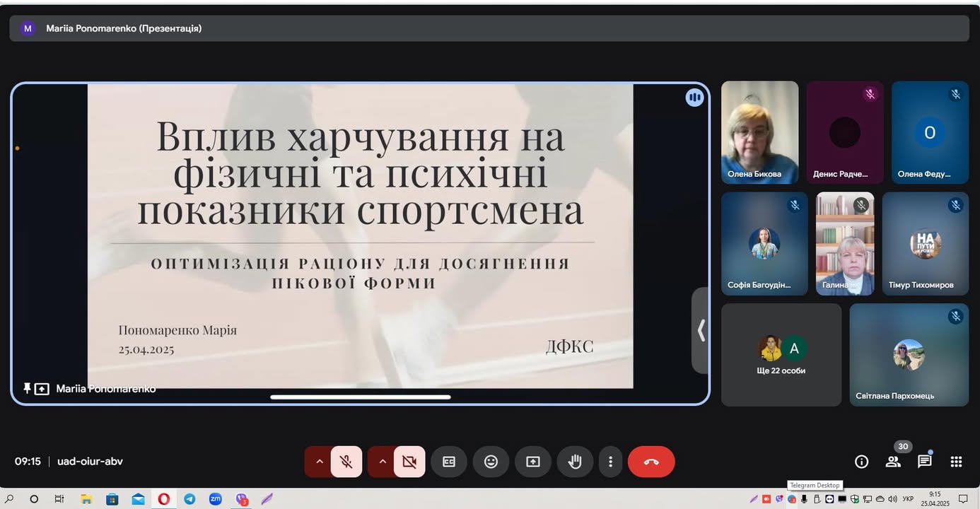Image resolution: width=980 pixels, height=509 pixels.
Task: Switch to Opera browser on taskbar
Action: pyautogui.click(x=164, y=499)
